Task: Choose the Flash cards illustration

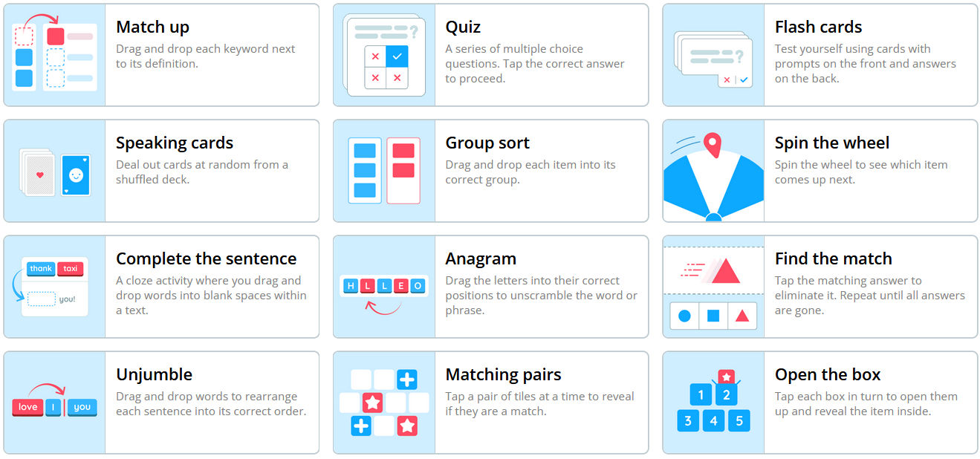Action: (713, 55)
